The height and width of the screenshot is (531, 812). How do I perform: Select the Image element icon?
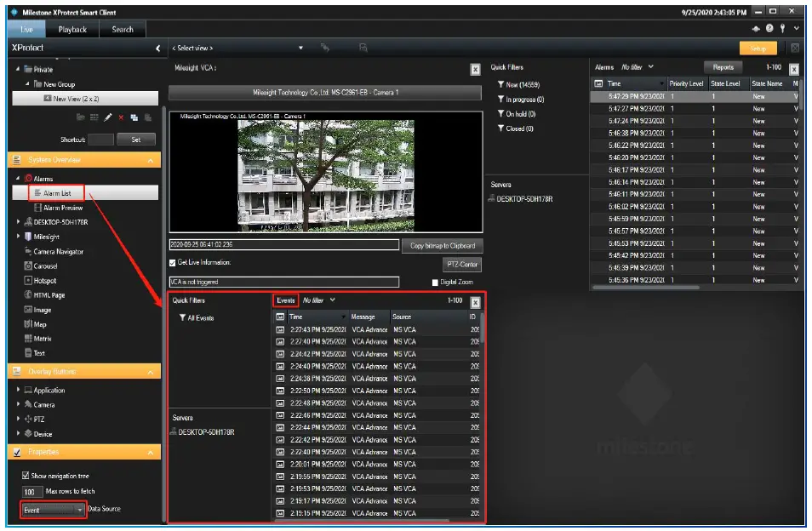39,309
